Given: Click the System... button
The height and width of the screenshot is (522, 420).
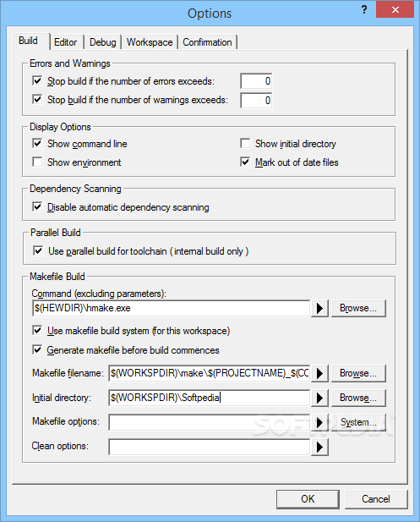Looking at the screenshot, I should coord(358,422).
